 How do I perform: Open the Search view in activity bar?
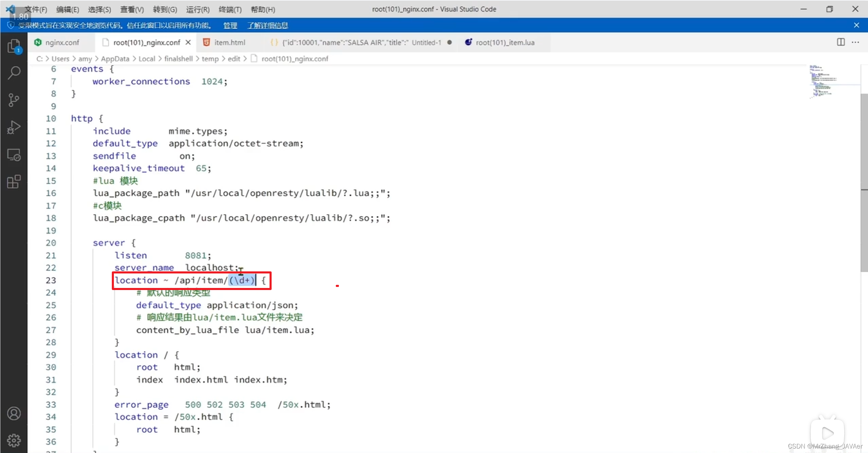(14, 73)
